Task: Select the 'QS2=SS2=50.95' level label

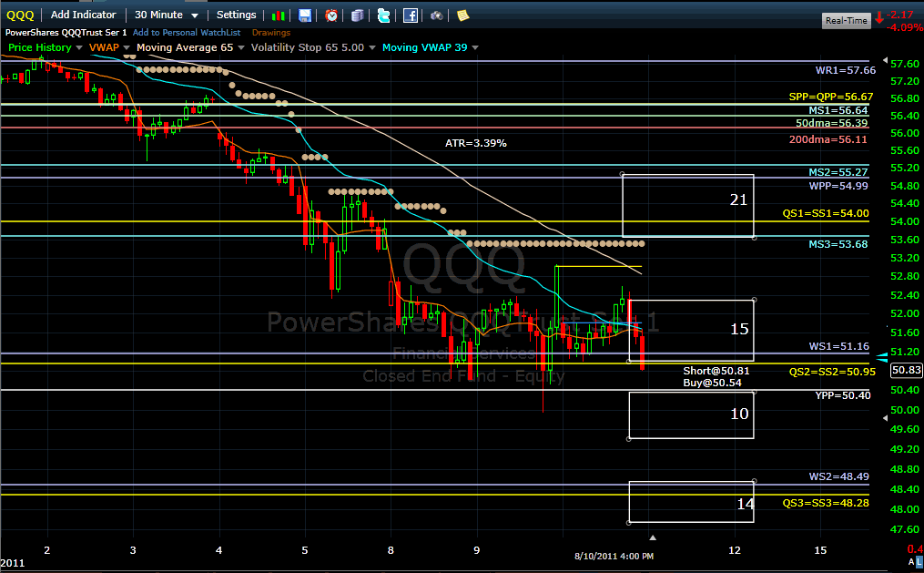Action: [x=832, y=372]
